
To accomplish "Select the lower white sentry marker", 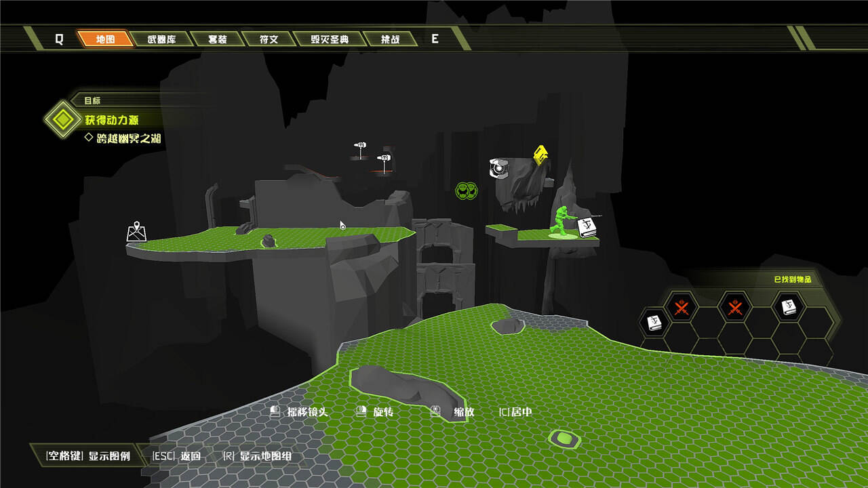I will click(x=384, y=159).
